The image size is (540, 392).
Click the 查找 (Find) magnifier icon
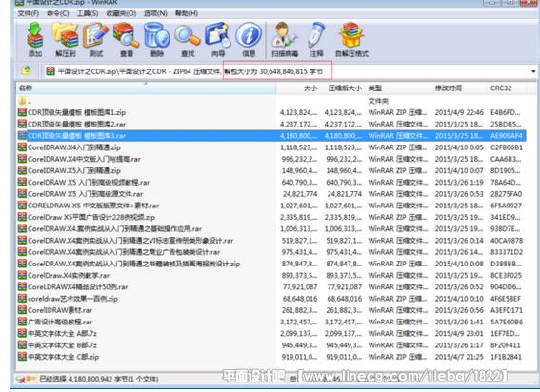click(x=188, y=35)
